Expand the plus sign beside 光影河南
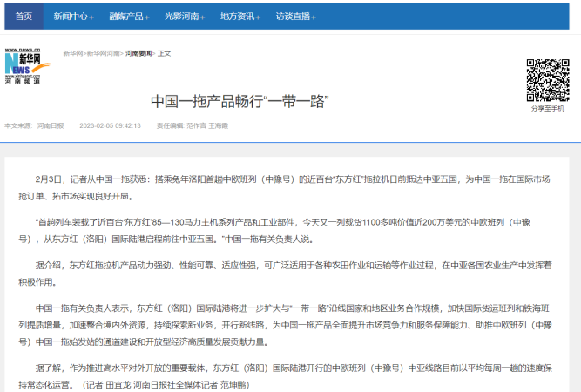The image size is (581, 392). coord(203,17)
